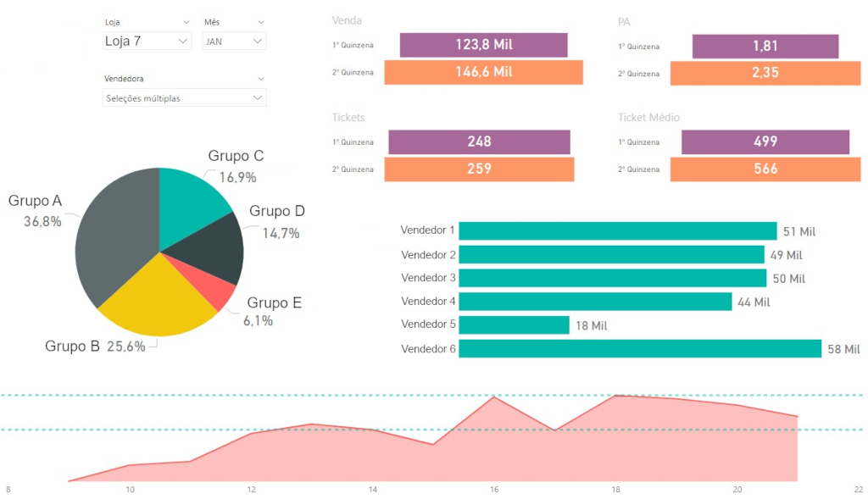The image size is (868, 499).
Task: Expand the Seleções múltiplas dropdown
Action: [x=258, y=98]
